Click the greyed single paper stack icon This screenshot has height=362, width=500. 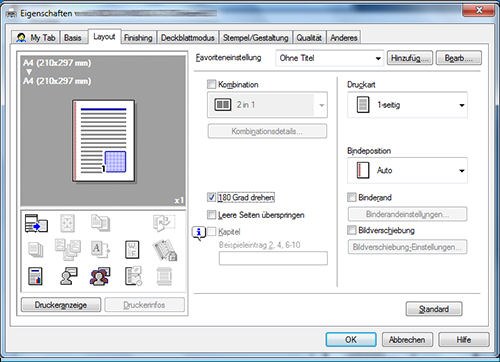click(35, 250)
